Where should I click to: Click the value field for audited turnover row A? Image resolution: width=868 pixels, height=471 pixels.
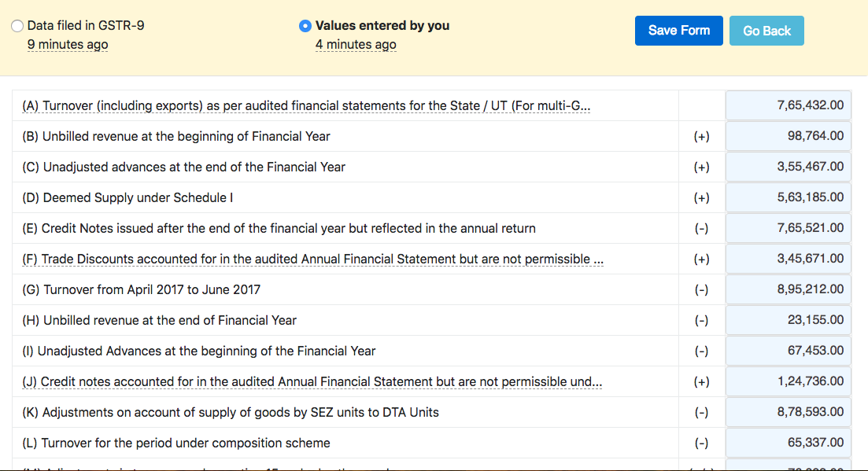(x=787, y=105)
